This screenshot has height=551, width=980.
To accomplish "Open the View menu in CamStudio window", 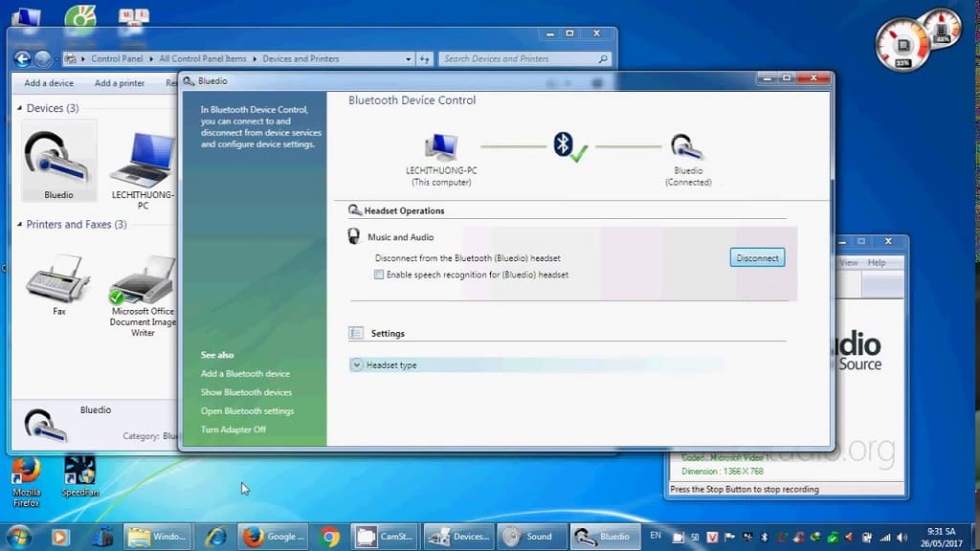I will (849, 262).
